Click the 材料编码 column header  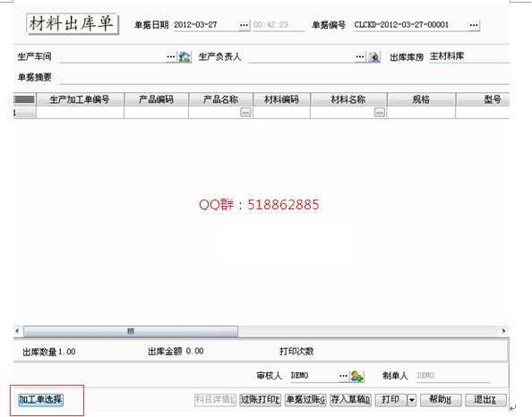281,99
